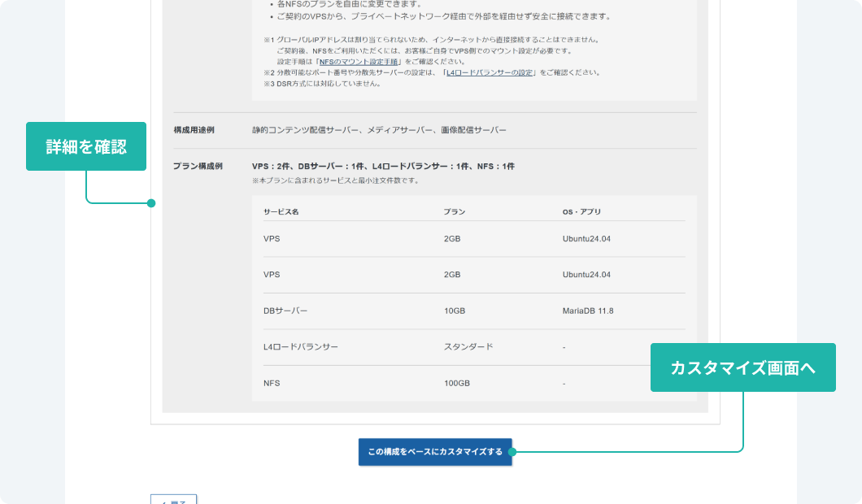The width and height of the screenshot is (862, 504).
Task: Click the 10GB plan cell
Action: [455, 311]
